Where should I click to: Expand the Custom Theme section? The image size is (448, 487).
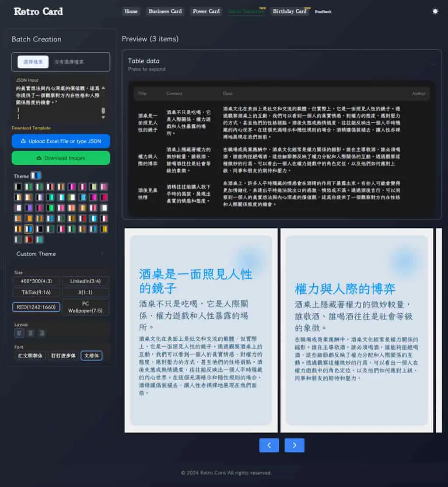[61, 254]
